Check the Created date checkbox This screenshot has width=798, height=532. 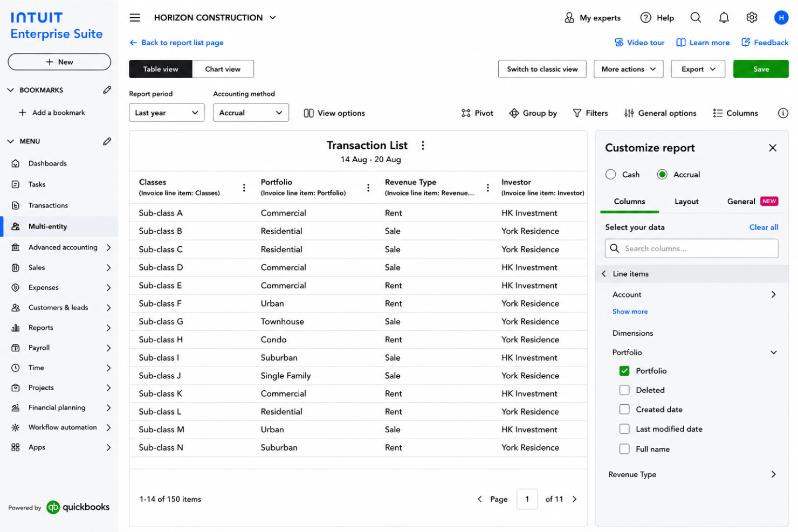624,410
